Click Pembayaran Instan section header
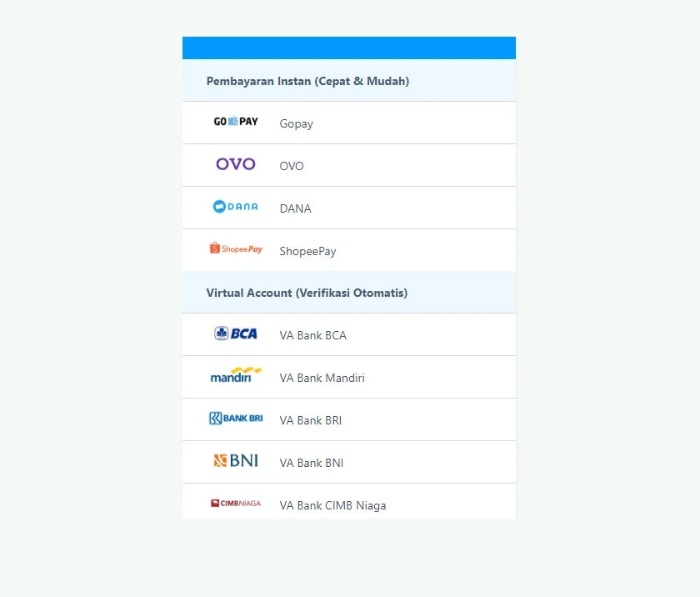The image size is (700, 597). point(307,81)
